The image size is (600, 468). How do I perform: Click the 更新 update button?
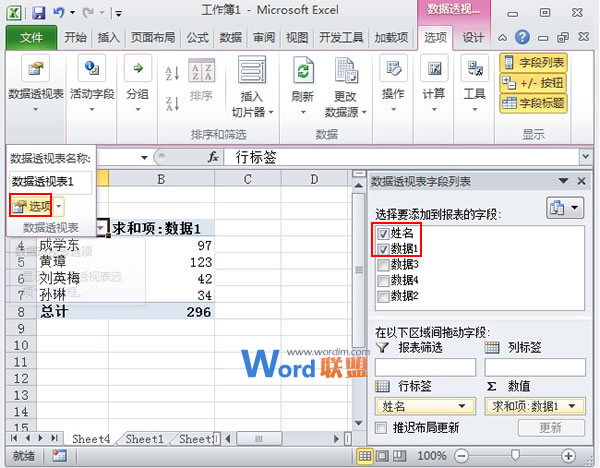[x=551, y=427]
